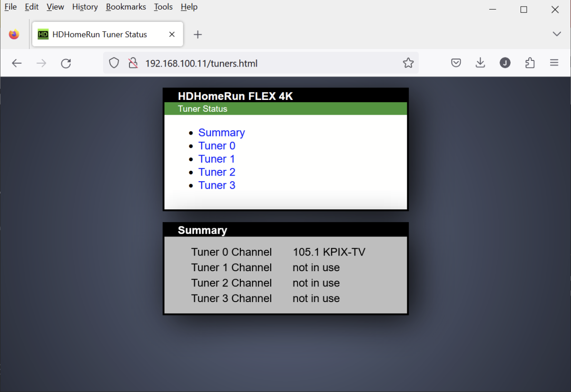This screenshot has width=571, height=392.
Task: Close the Firefox window
Action: point(555,10)
